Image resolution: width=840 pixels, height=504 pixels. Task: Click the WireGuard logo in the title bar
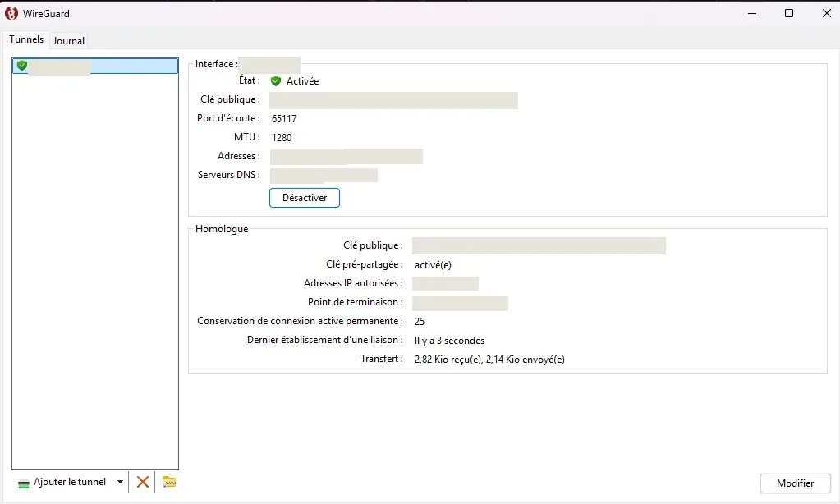(x=11, y=13)
